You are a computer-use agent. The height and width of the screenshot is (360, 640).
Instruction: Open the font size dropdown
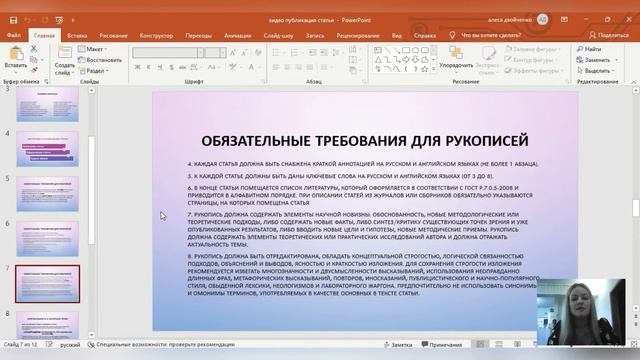point(222,53)
